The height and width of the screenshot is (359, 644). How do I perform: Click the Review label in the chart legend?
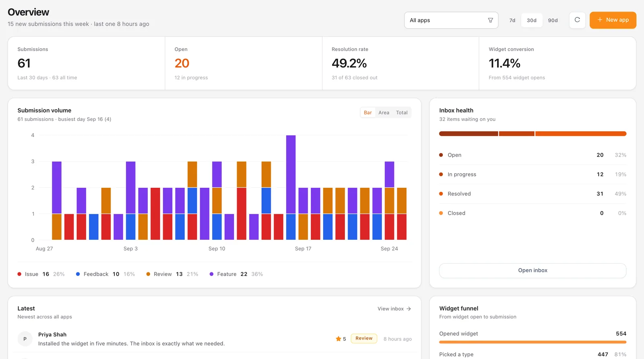[x=163, y=274]
